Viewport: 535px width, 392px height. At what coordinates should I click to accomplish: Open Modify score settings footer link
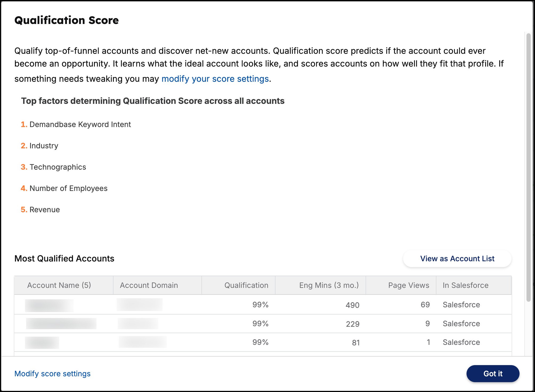tap(52, 374)
